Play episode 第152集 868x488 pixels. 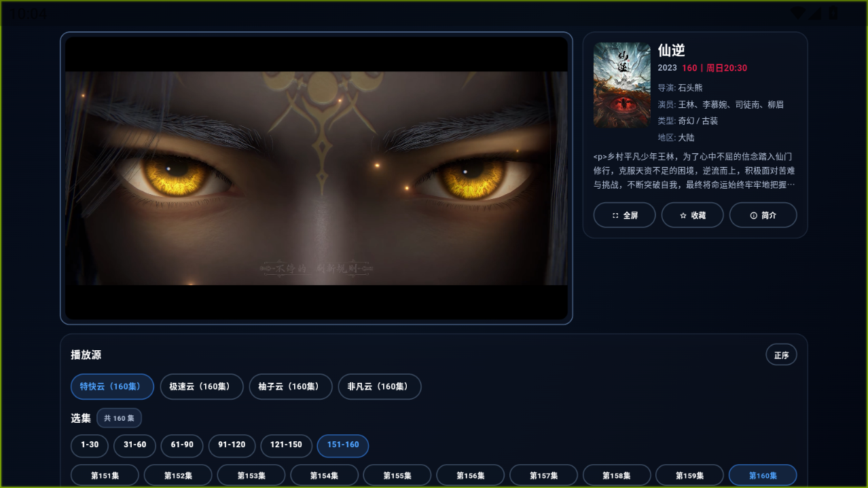coord(178,476)
